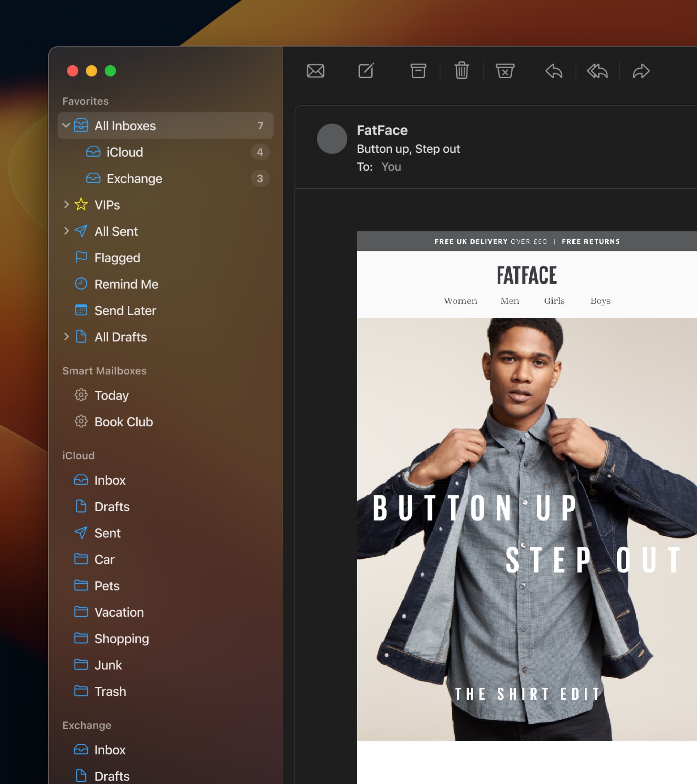Open the iCloud Sent folder
This screenshot has height=784, width=697.
pos(165,533)
